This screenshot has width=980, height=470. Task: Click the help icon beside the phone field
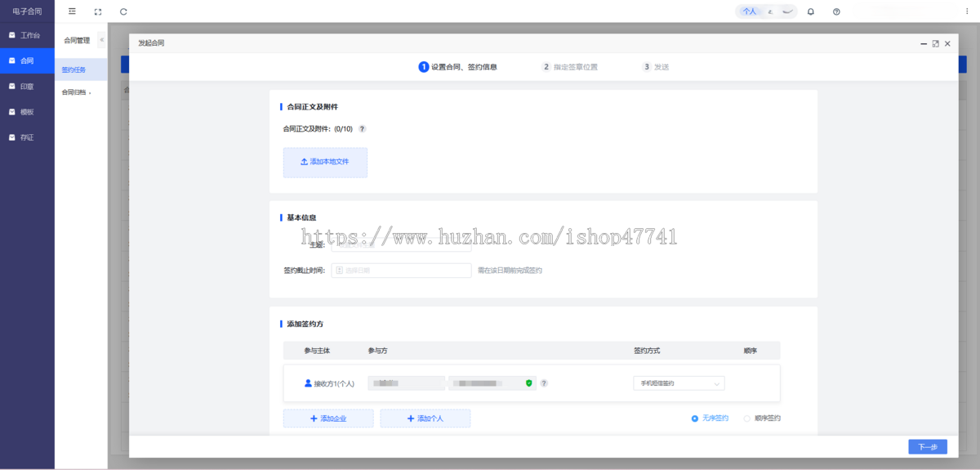[544, 383]
